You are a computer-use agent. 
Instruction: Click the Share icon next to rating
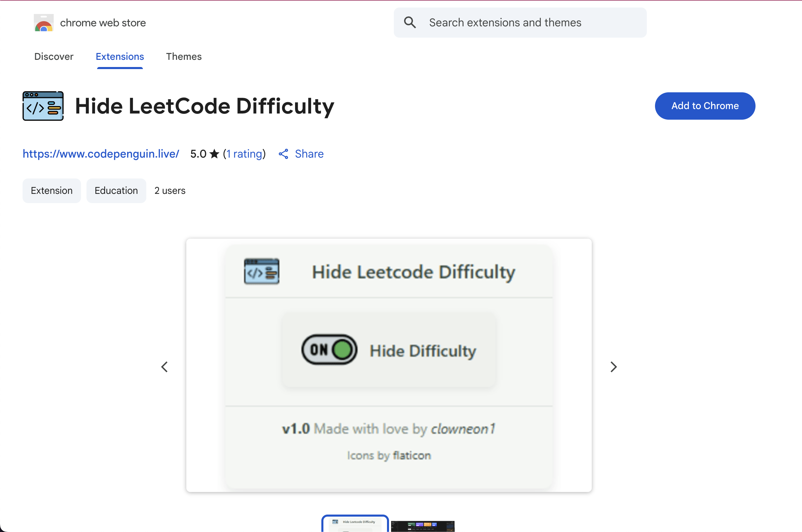click(283, 154)
